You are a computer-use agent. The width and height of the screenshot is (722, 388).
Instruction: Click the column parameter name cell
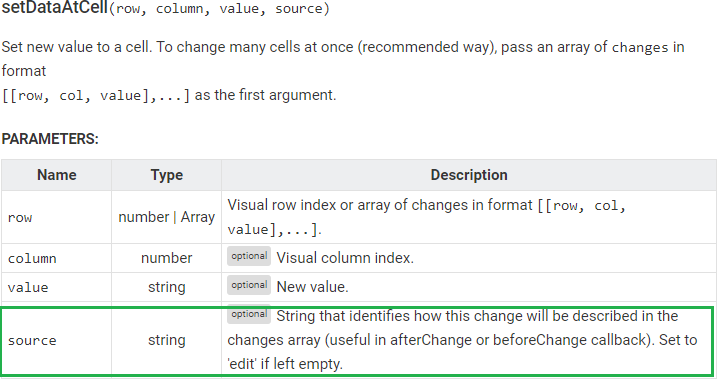pyautogui.click(x=57, y=258)
